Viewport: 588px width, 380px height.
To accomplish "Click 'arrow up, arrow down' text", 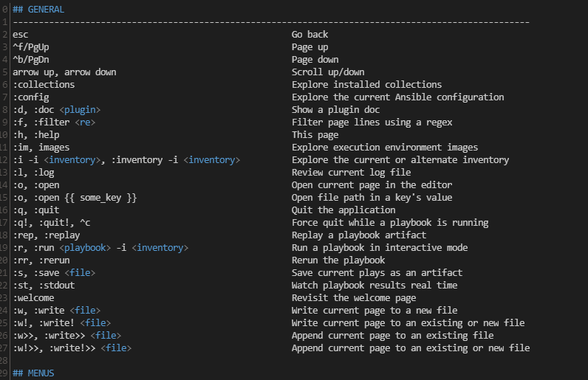I will (x=64, y=72).
